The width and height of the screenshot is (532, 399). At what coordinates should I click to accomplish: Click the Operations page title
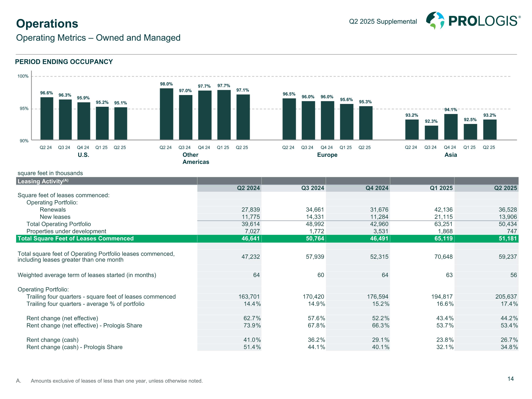pyautogui.click(x=47, y=24)
